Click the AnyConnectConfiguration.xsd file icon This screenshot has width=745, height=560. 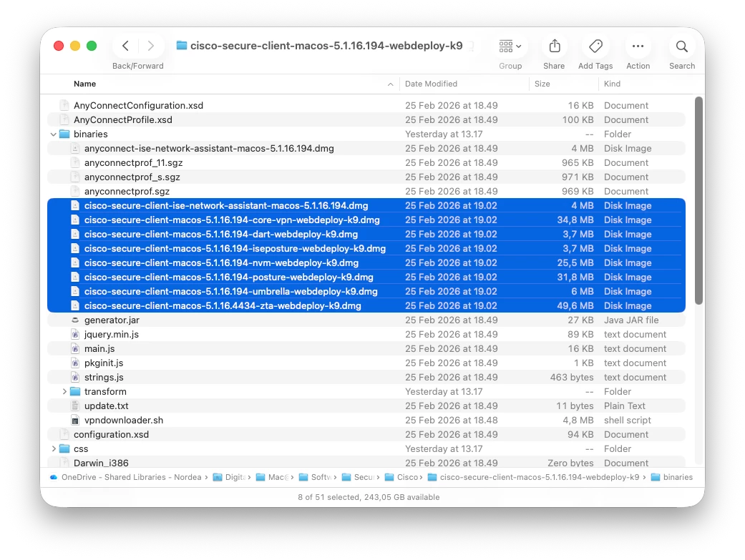64,105
